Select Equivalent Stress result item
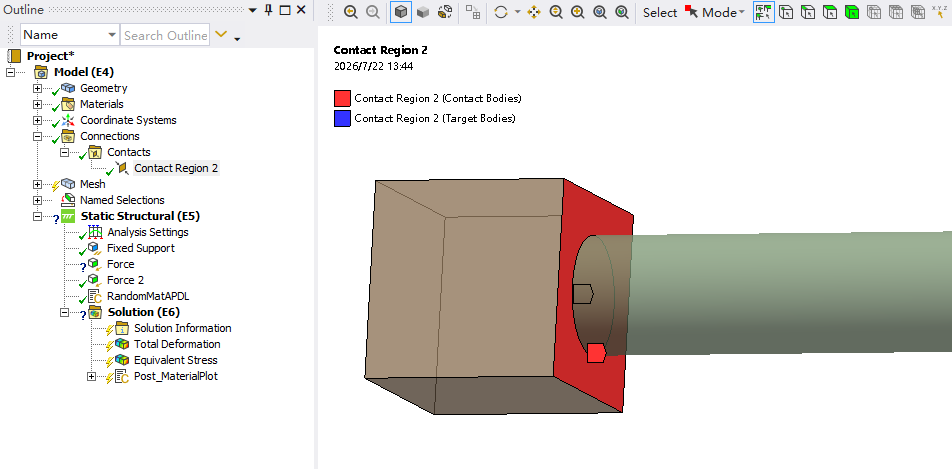This screenshot has height=469, width=952. [176, 360]
